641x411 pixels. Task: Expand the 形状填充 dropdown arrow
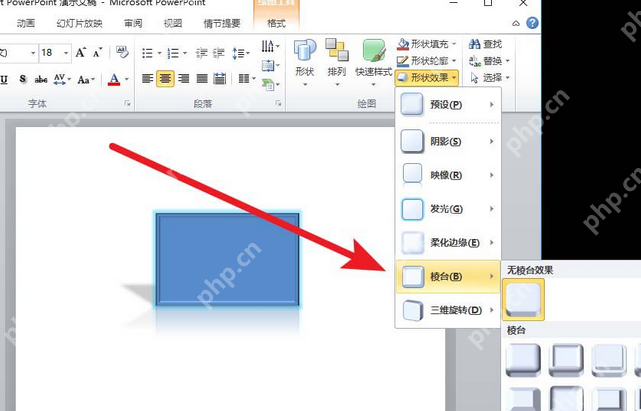[454, 43]
